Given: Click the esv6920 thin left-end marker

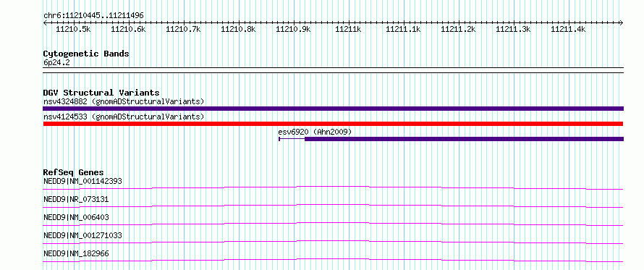Looking at the screenshot, I should (x=279, y=139).
